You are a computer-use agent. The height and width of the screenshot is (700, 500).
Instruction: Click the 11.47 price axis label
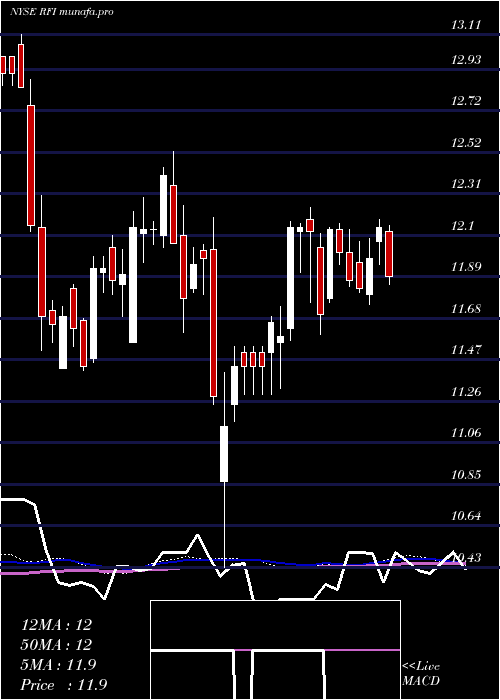pyautogui.click(x=466, y=350)
